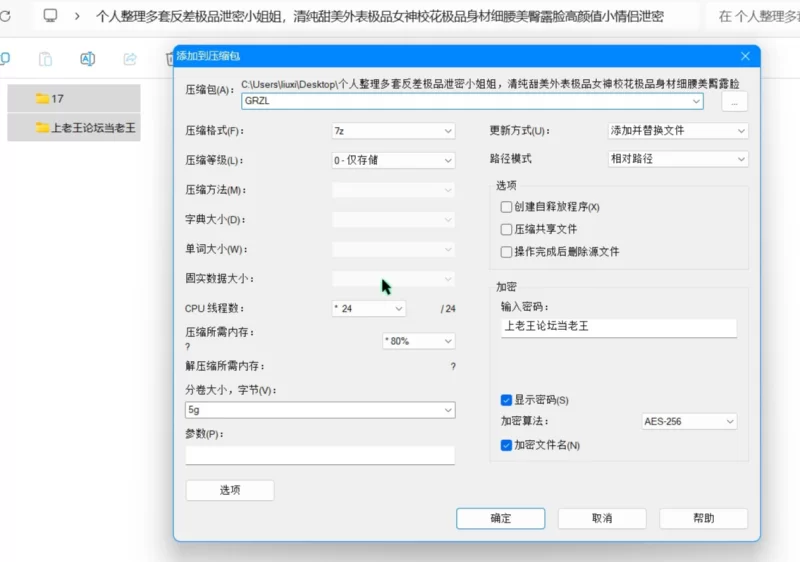Viewport: 800px width, 562px height.
Task: Click the Paste icon in Explorer toolbar
Action: coord(45,59)
